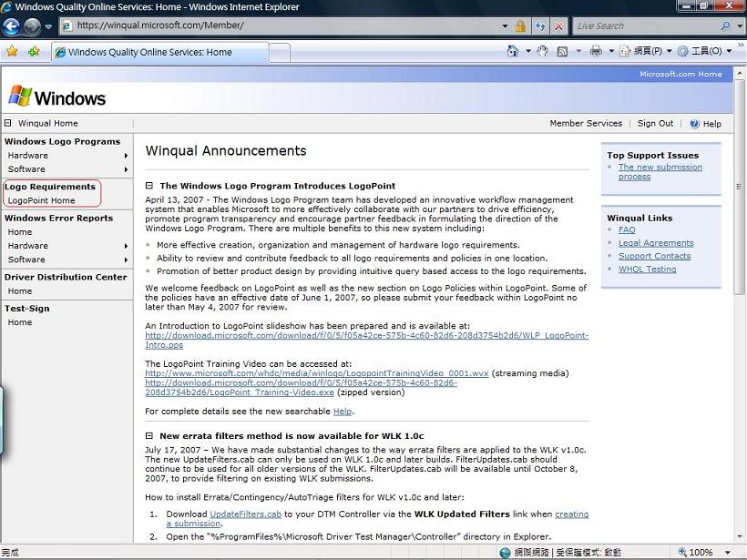The image size is (747, 560).
Task: Click the RSS feeds icon
Action: click(562, 51)
